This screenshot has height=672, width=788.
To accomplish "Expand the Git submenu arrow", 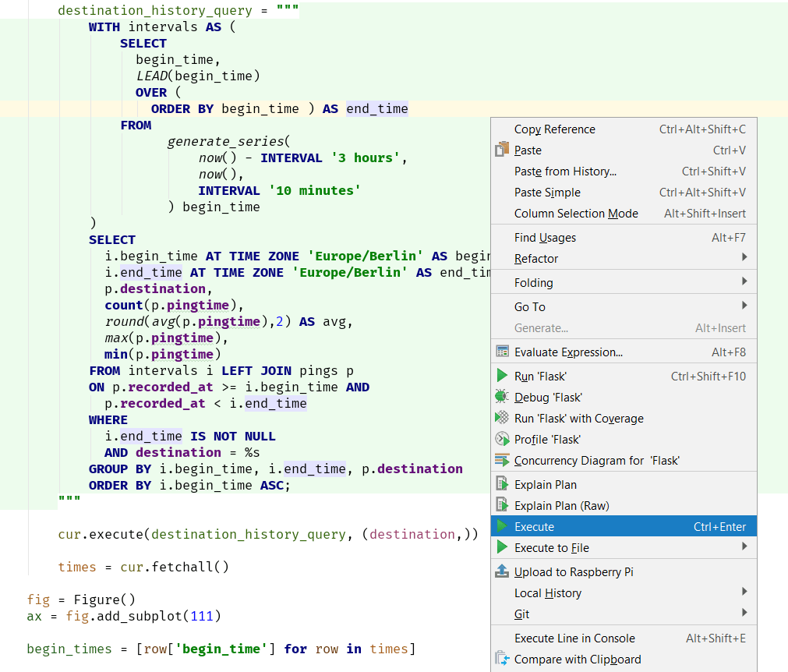I will (744, 613).
